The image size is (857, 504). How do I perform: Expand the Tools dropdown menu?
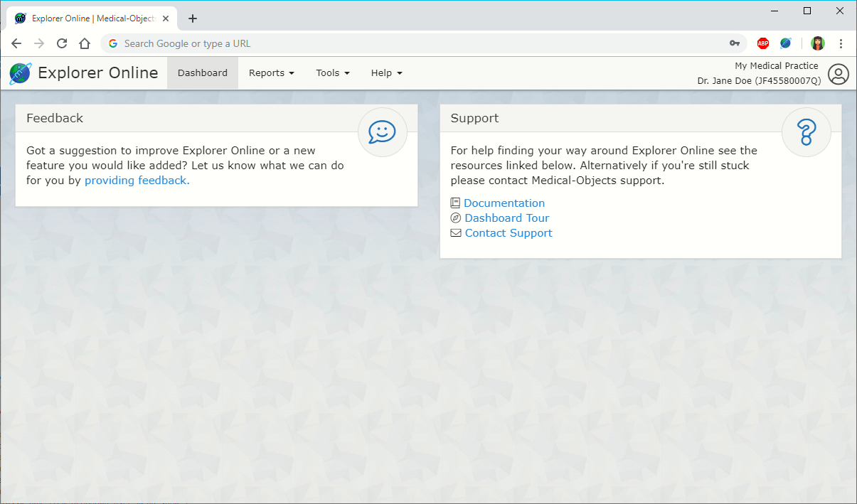pos(332,73)
